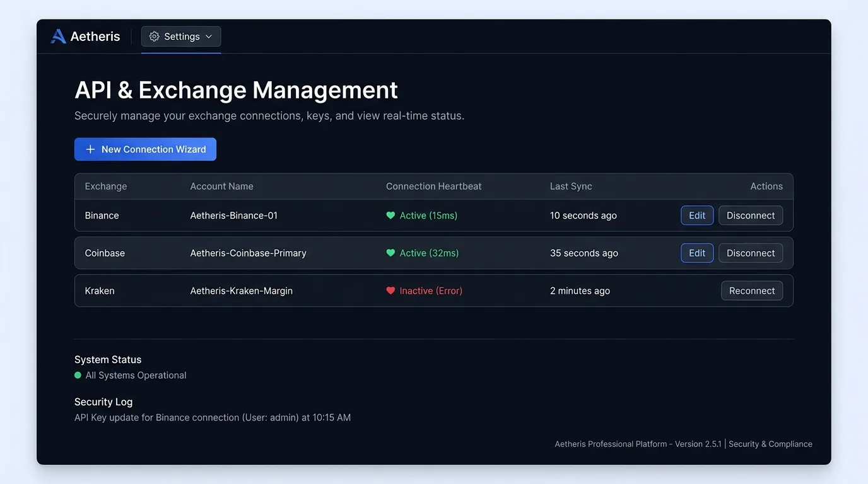Select the Coinbase exchange name cell
868x484 pixels.
(105, 253)
